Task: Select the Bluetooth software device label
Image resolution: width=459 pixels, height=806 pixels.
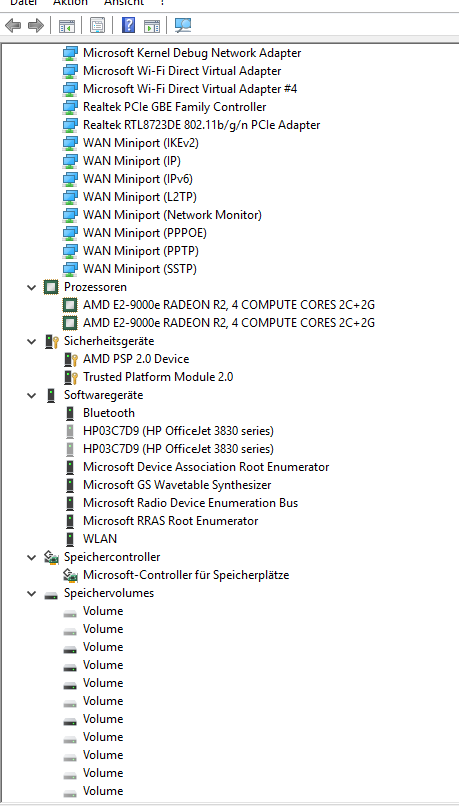Action: coord(109,413)
